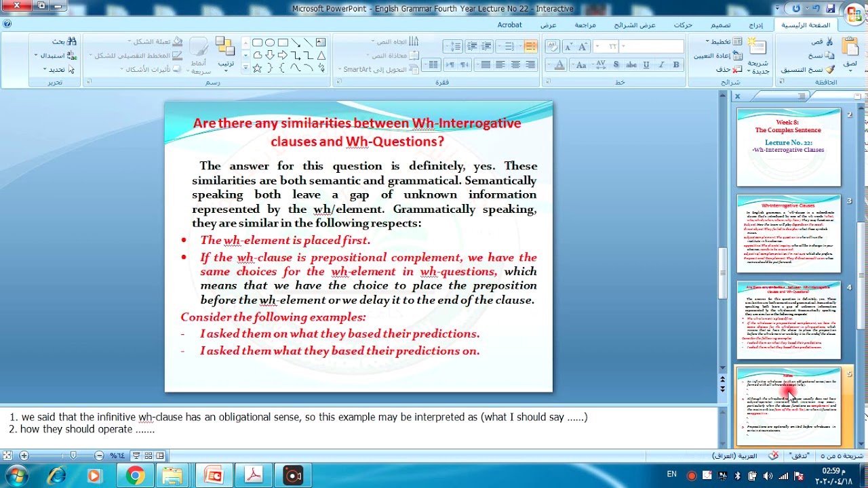Click the numbering list button
The width and height of the screenshot is (868, 488).
(508, 47)
